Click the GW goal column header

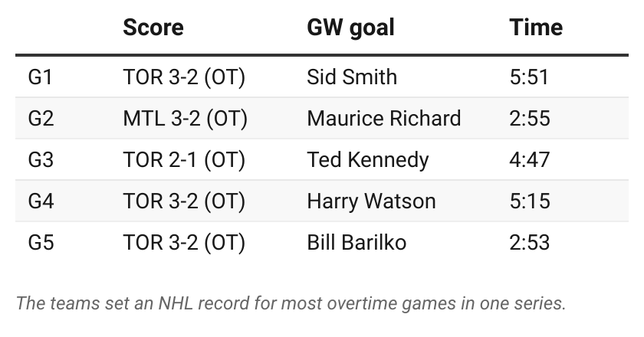click(351, 28)
